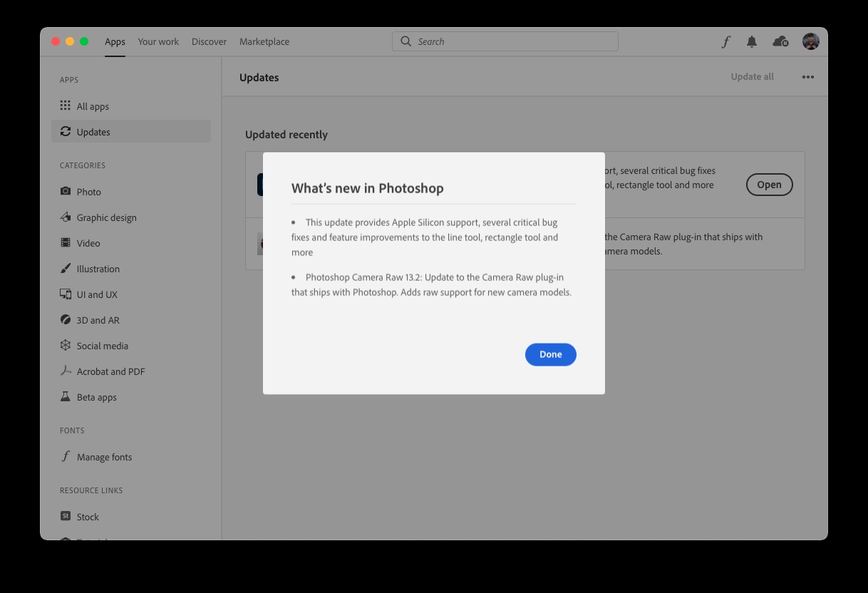Click the cloud sync status icon

click(x=780, y=42)
